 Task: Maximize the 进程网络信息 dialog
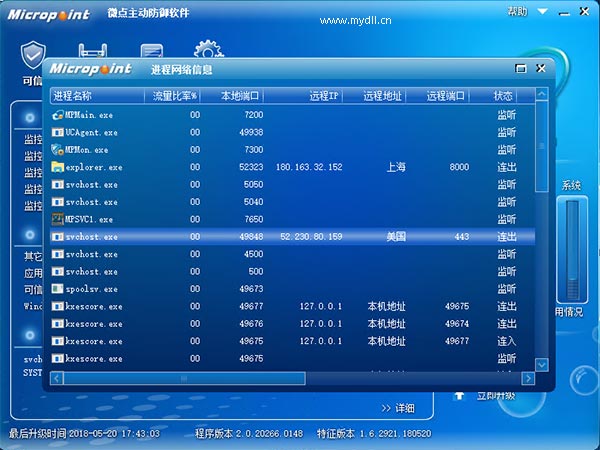520,68
